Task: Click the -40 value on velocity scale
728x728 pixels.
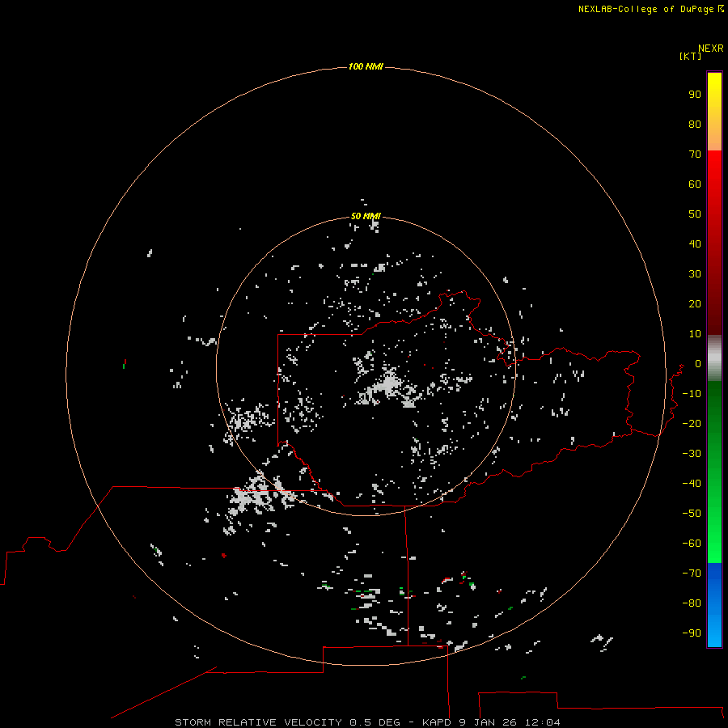Action: point(692,484)
